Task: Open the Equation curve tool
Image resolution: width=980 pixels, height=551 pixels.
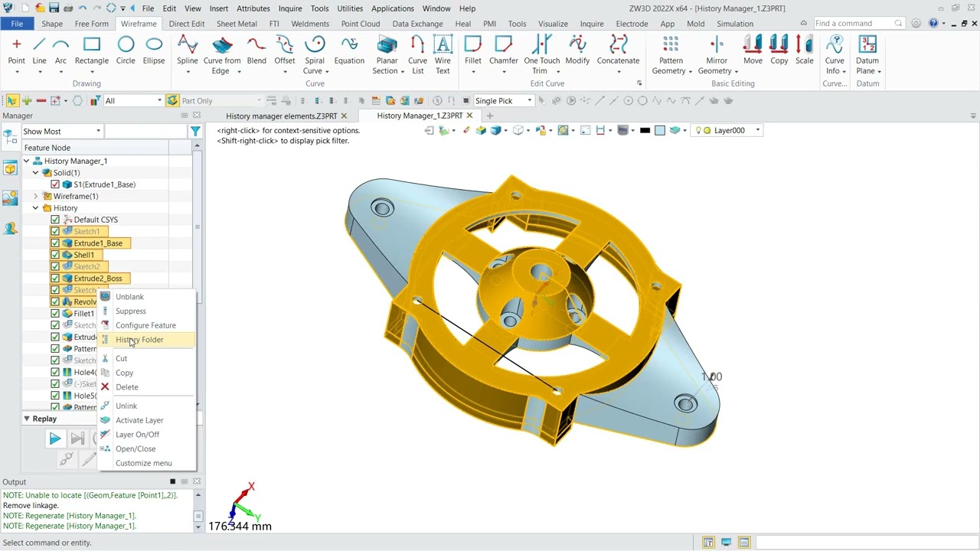Action: pyautogui.click(x=349, y=51)
